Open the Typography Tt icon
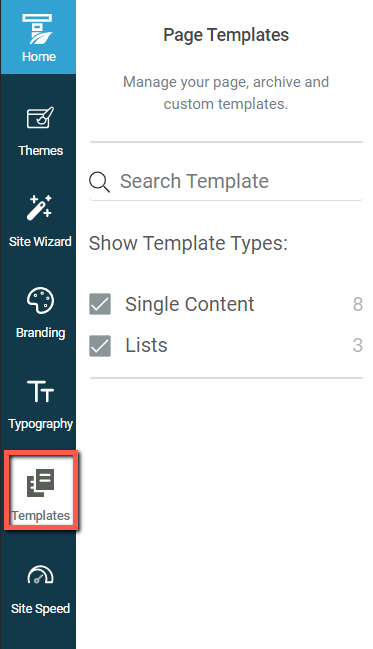 tap(40, 392)
